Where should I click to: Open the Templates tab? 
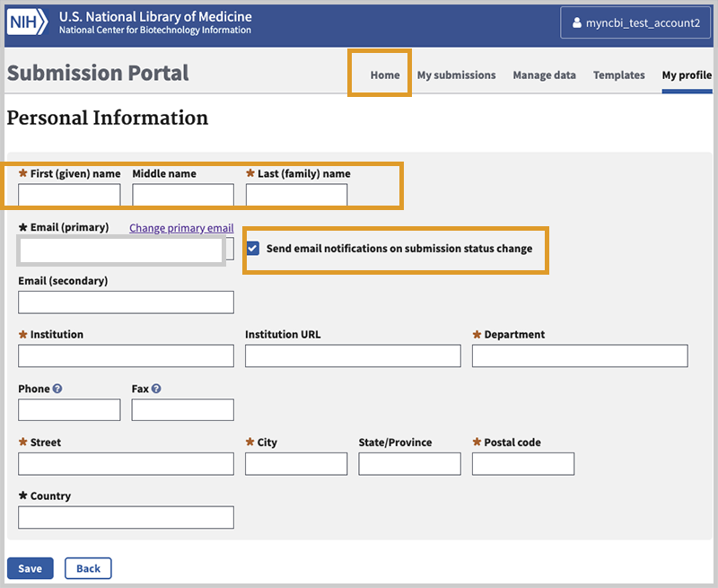(619, 75)
